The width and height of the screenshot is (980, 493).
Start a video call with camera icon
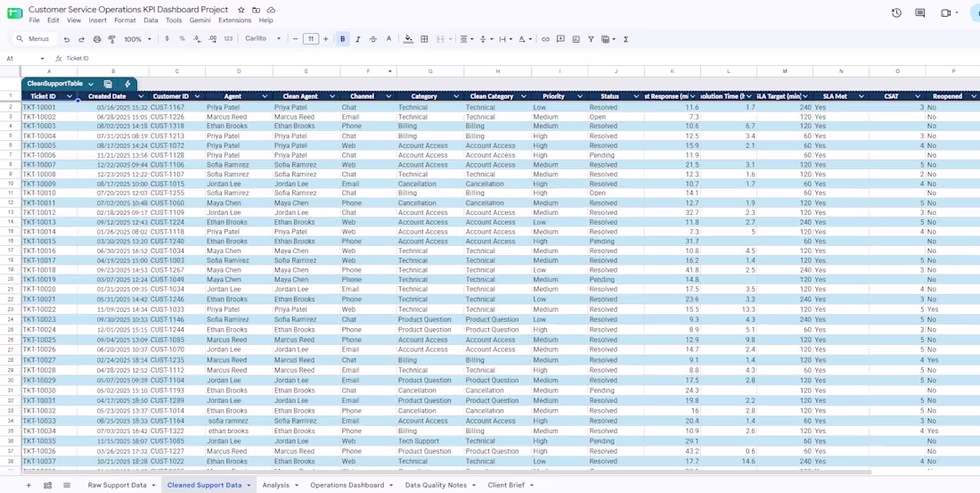[945, 13]
